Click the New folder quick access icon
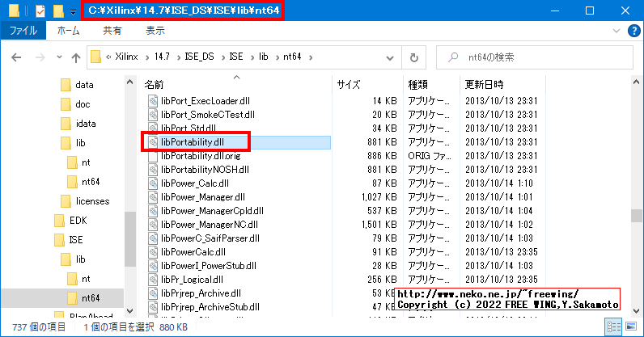 (58, 11)
